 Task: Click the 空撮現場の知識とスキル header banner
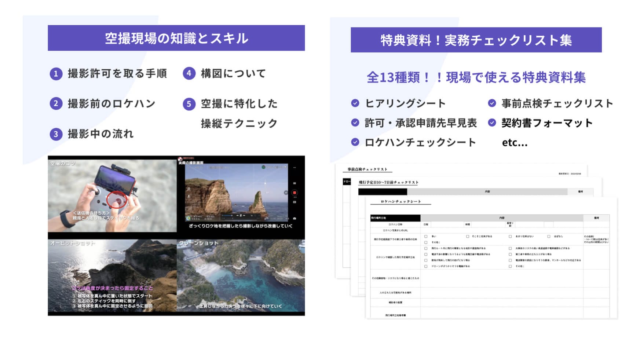[176, 38]
